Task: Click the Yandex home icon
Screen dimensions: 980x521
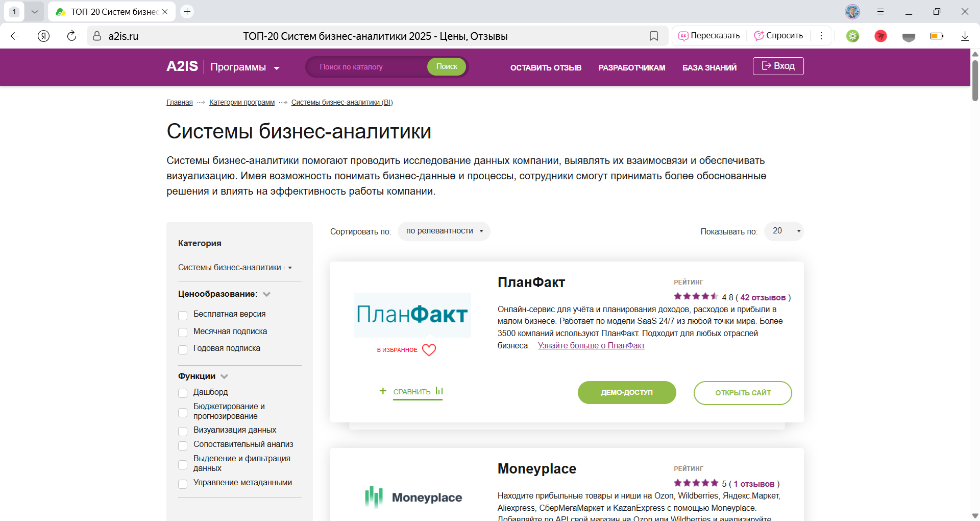Action: pyautogui.click(x=44, y=36)
